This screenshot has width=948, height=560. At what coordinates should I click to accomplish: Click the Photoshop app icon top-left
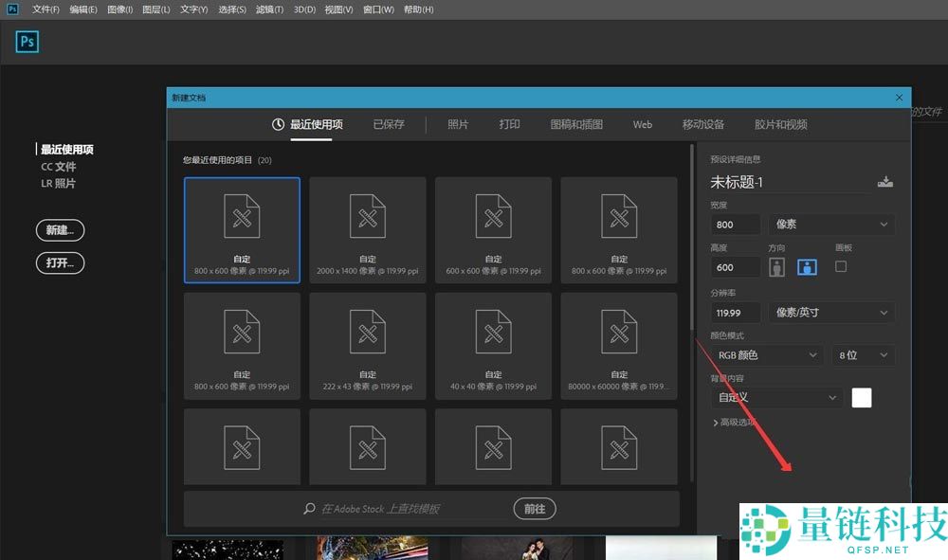[x=27, y=42]
